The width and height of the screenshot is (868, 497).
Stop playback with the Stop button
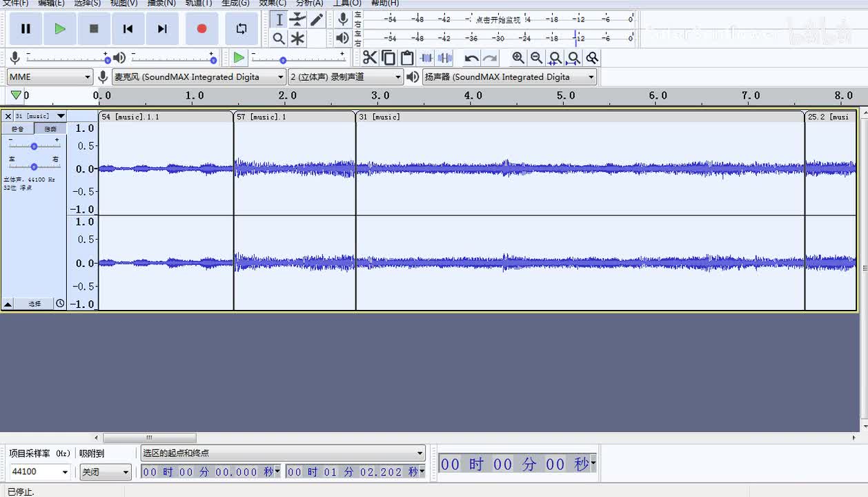click(94, 28)
